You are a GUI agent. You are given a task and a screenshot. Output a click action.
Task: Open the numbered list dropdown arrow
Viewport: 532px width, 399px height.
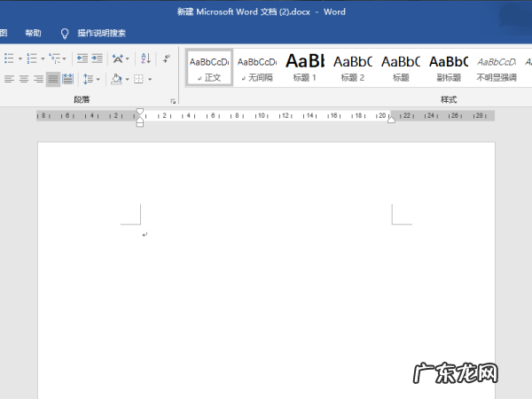click(x=42, y=59)
